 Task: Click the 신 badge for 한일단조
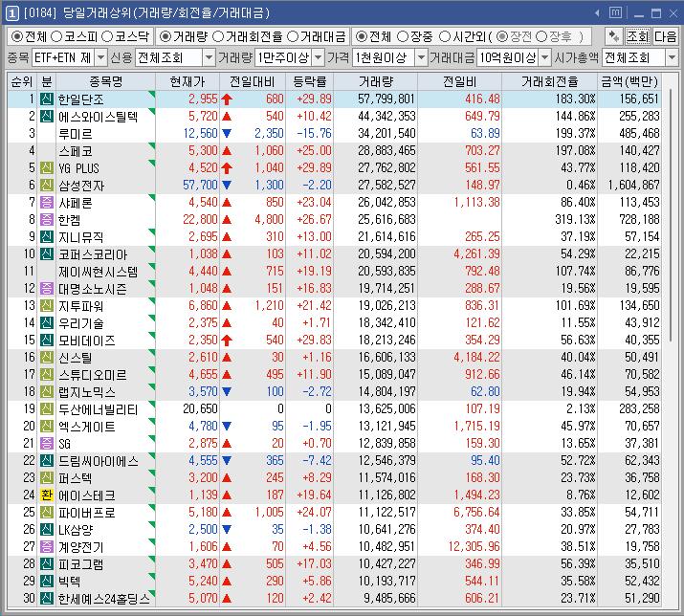click(47, 99)
